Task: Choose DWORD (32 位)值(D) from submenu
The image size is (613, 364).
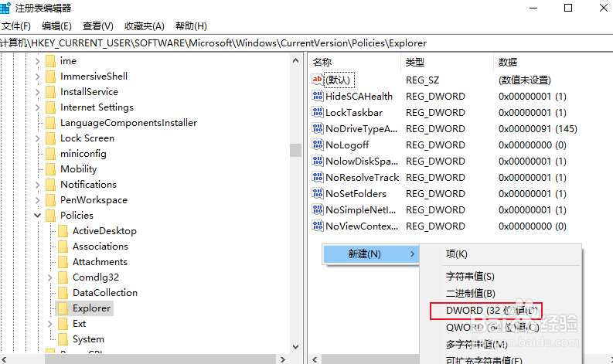Action: 492,311
